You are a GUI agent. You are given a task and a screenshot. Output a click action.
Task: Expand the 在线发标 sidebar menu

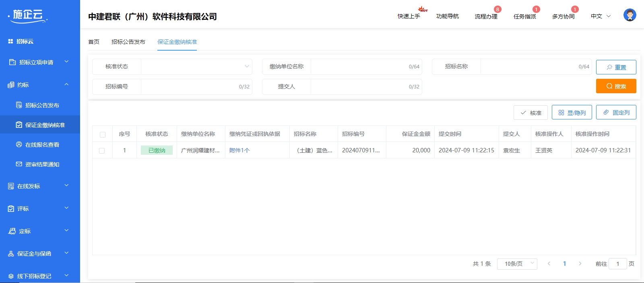point(40,186)
